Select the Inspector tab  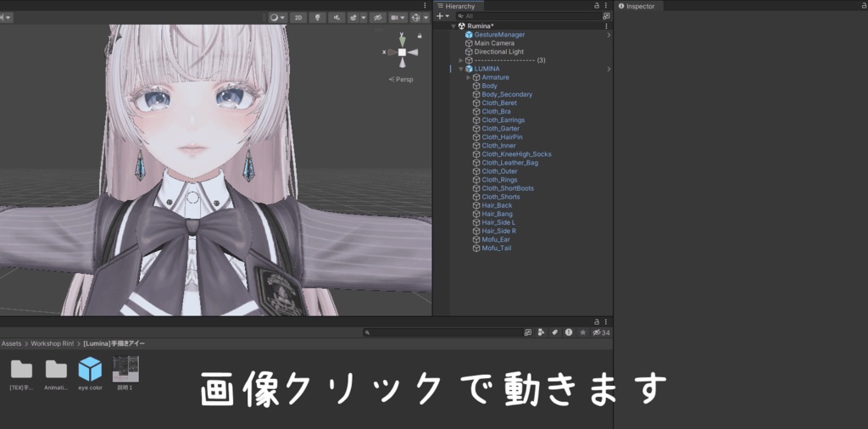637,6
